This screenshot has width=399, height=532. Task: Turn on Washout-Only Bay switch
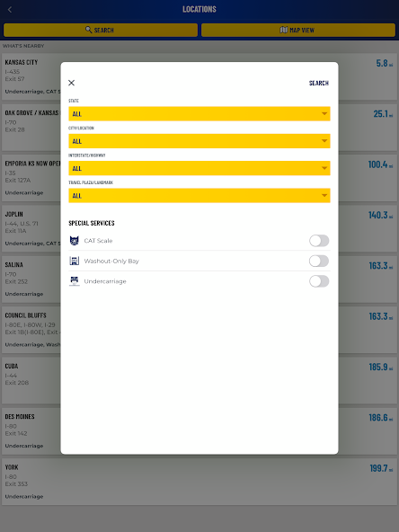click(319, 261)
